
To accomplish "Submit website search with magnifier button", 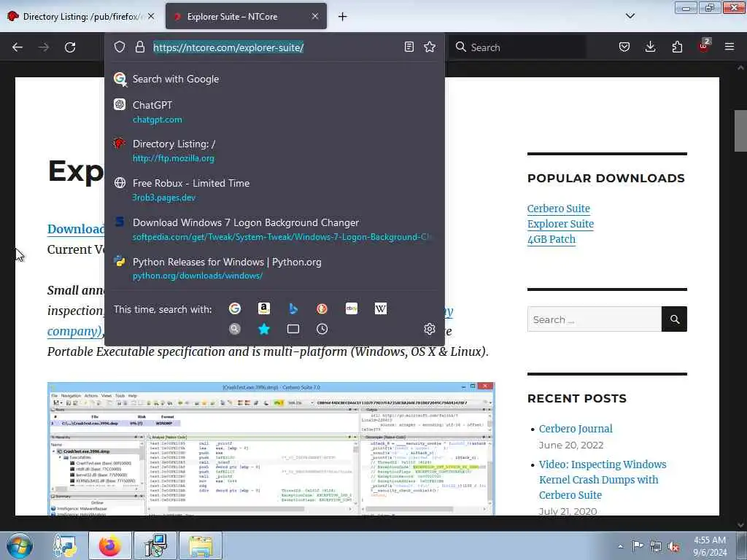I will [x=674, y=319].
